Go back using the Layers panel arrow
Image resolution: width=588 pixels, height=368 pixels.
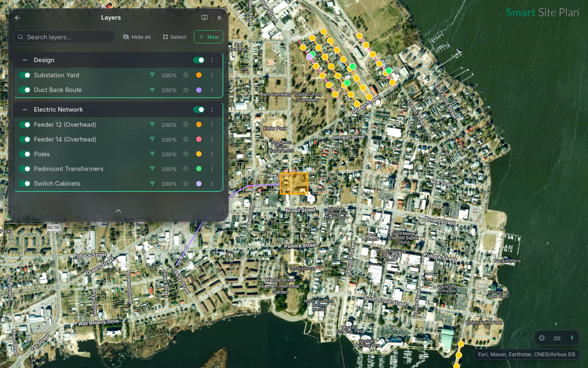[x=18, y=18]
